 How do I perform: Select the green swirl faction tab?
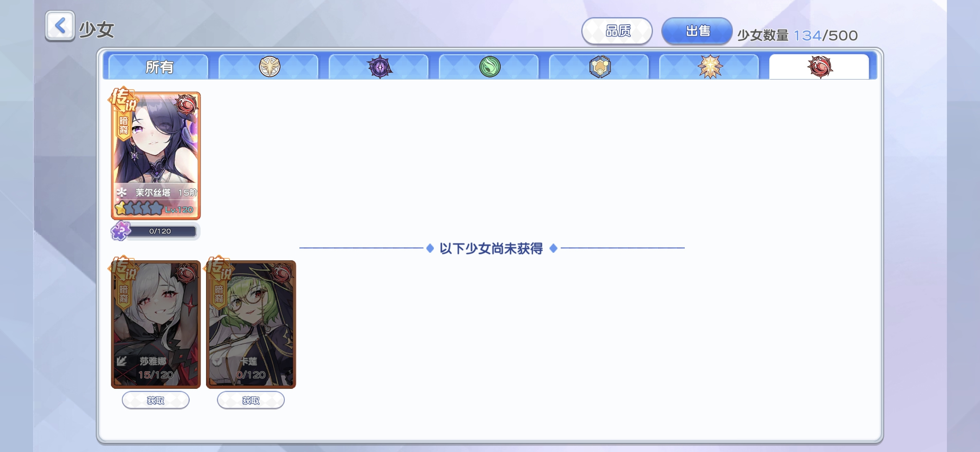tap(489, 67)
